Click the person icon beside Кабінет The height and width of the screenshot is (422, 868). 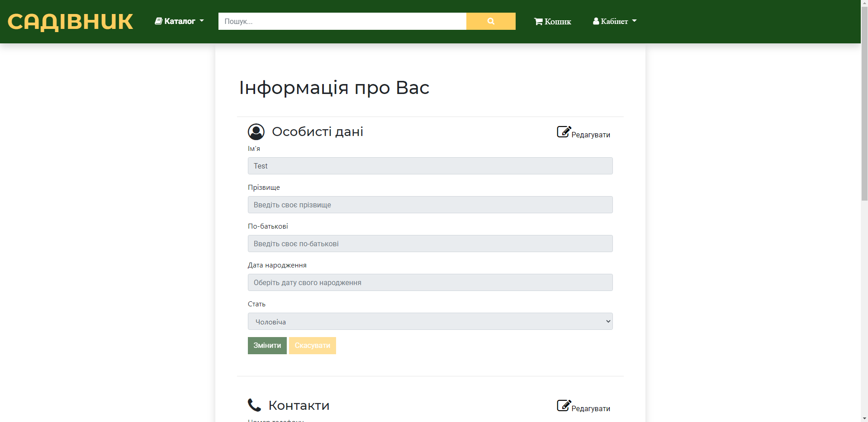596,21
